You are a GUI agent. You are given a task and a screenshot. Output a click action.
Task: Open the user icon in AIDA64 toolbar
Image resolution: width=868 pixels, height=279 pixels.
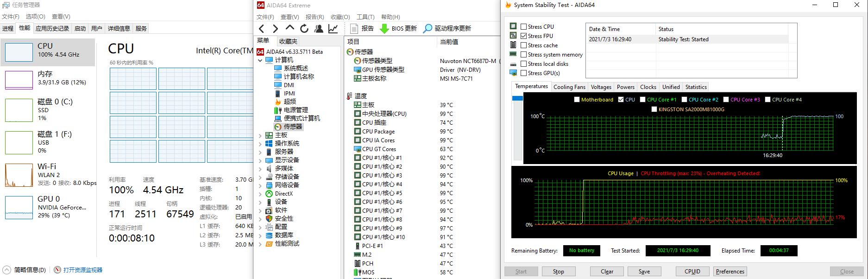coord(319,29)
